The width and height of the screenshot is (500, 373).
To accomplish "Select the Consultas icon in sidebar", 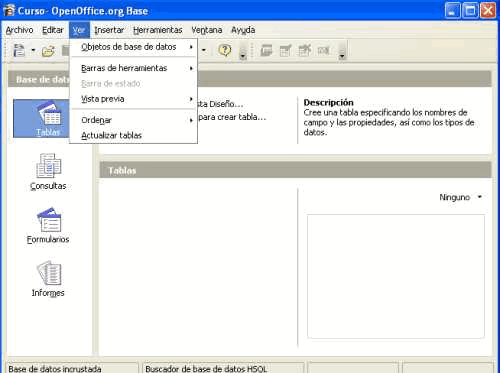I will 48,172.
